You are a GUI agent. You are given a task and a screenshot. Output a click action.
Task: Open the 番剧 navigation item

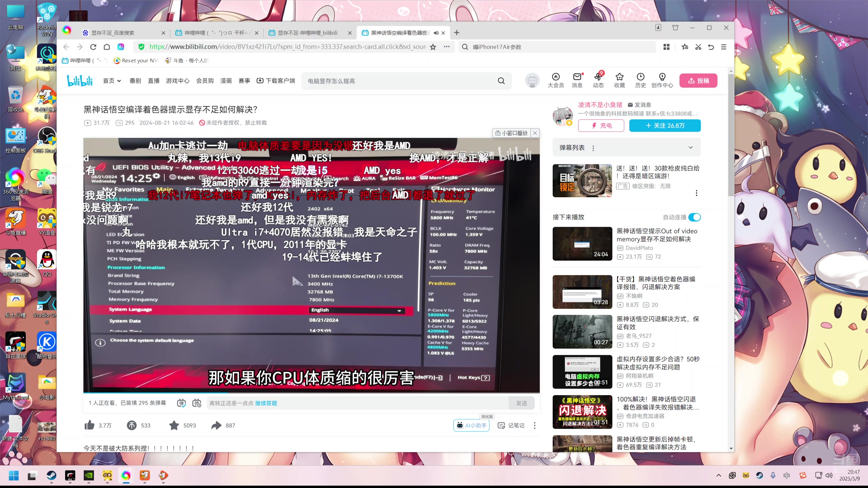(x=135, y=81)
